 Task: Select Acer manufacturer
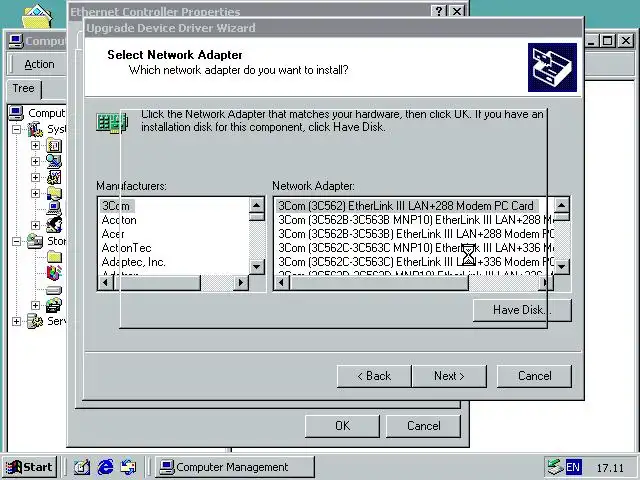pos(113,234)
